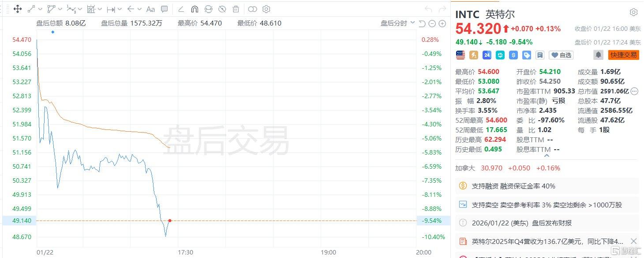Click the alert bell icon
Viewport: 644px width, 258px height.
pyautogui.click(x=598, y=55)
